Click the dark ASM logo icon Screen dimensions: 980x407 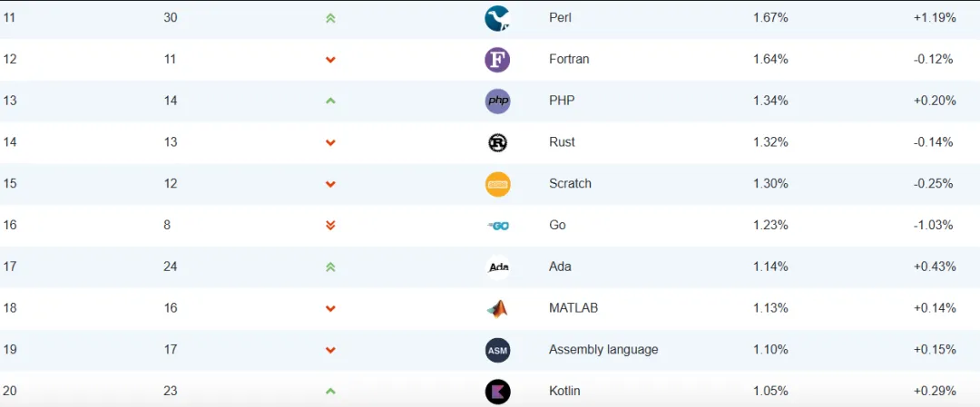[497, 350]
